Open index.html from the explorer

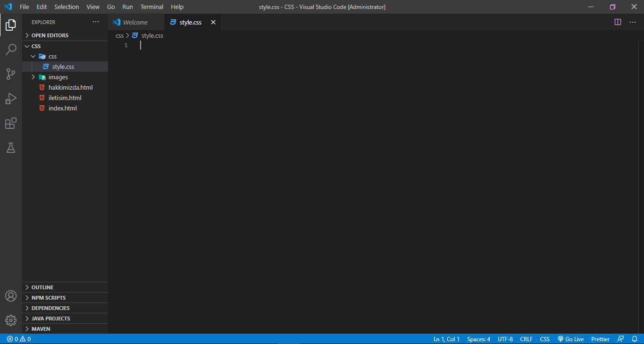(62, 108)
